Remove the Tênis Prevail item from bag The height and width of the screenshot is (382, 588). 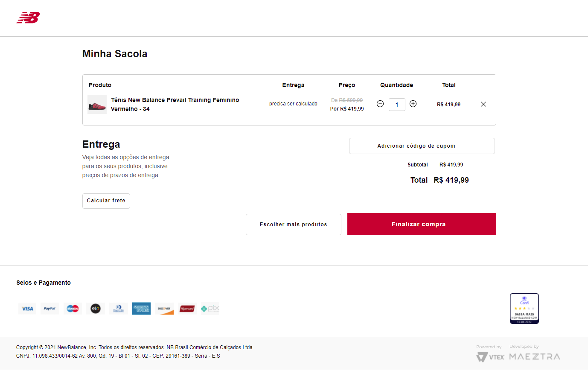(x=483, y=104)
